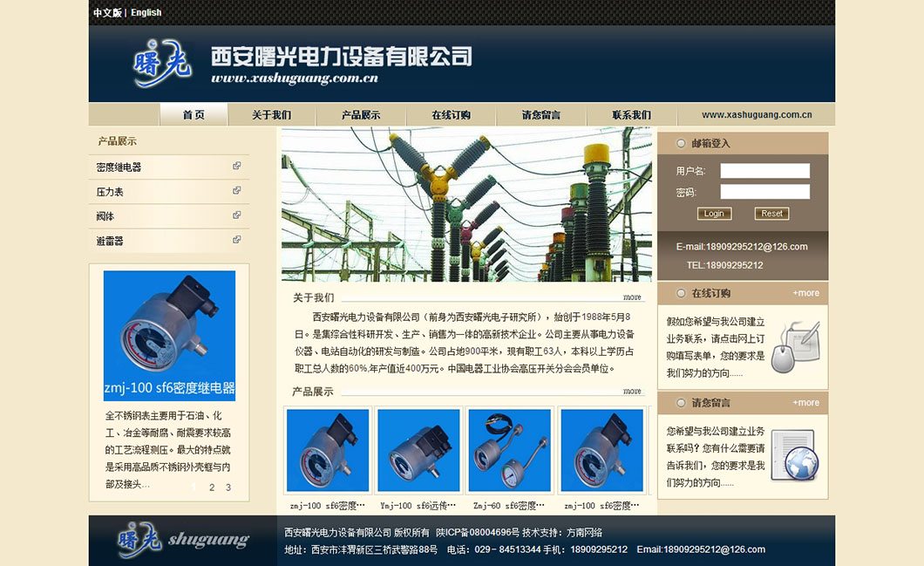Screen dimensions: 924x566
Task: Open 请您留言 navigation tab
Action: (x=541, y=115)
